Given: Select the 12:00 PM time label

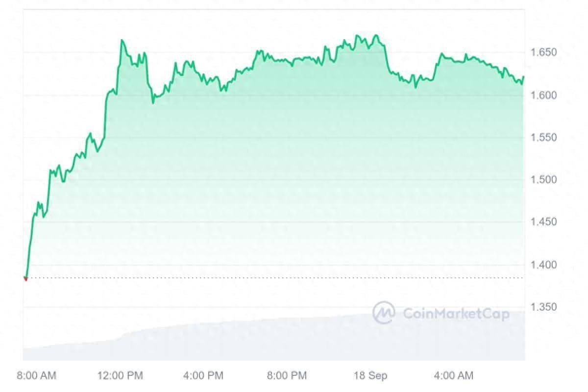Looking at the screenshot, I should tap(121, 376).
